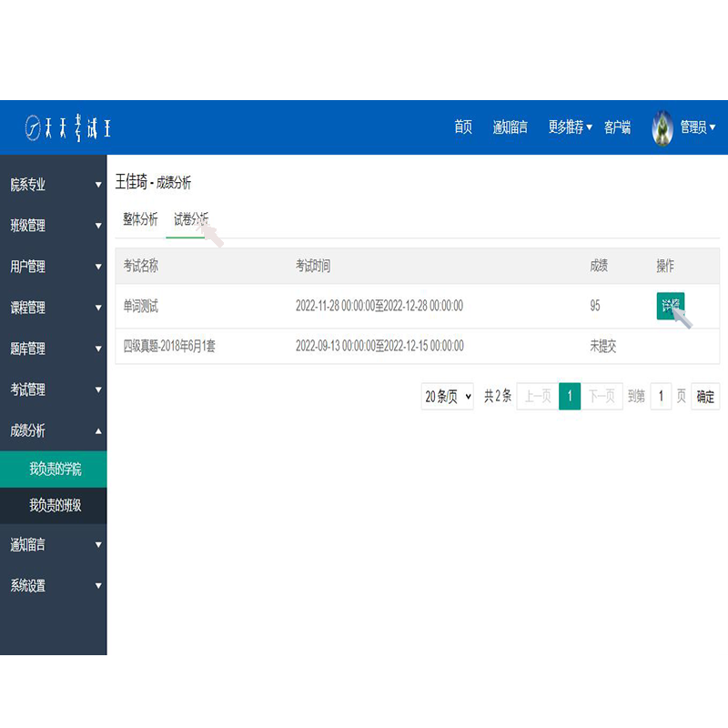Click the 考试时间 column header
The width and height of the screenshot is (728, 728).
313,266
